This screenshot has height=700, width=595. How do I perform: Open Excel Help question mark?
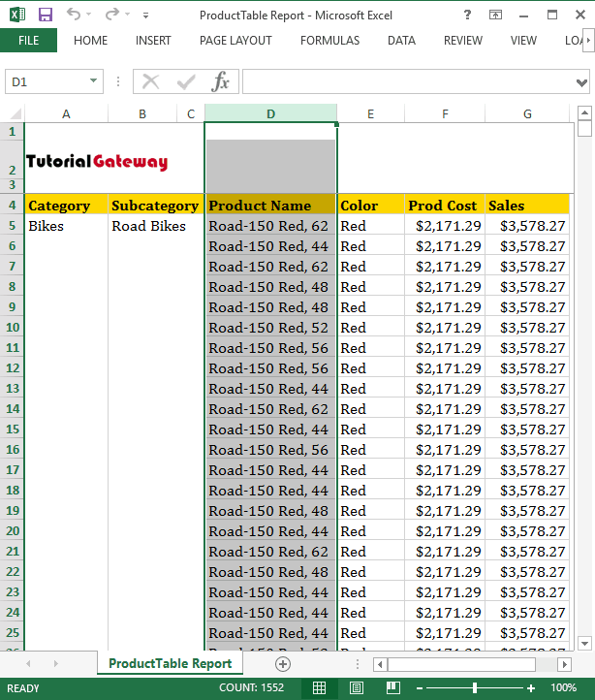coord(467,15)
